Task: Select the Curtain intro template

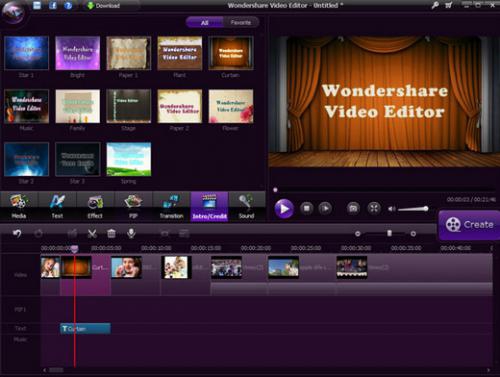Action: [x=231, y=53]
